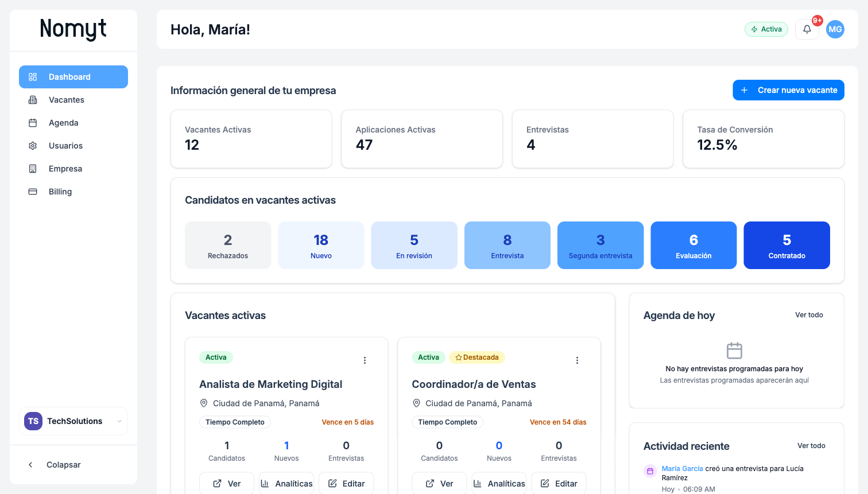868x494 pixels.
Task: Click Editar on Coordinador/a de Ventas card
Action: pos(559,483)
